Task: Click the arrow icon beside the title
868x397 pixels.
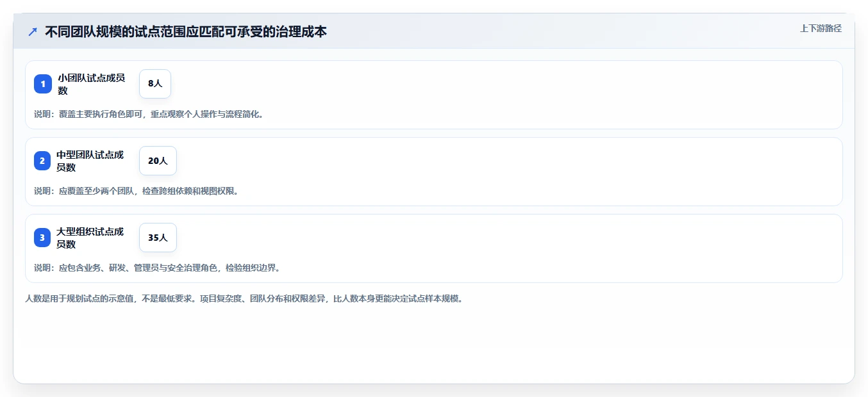Action: pyautogui.click(x=33, y=31)
